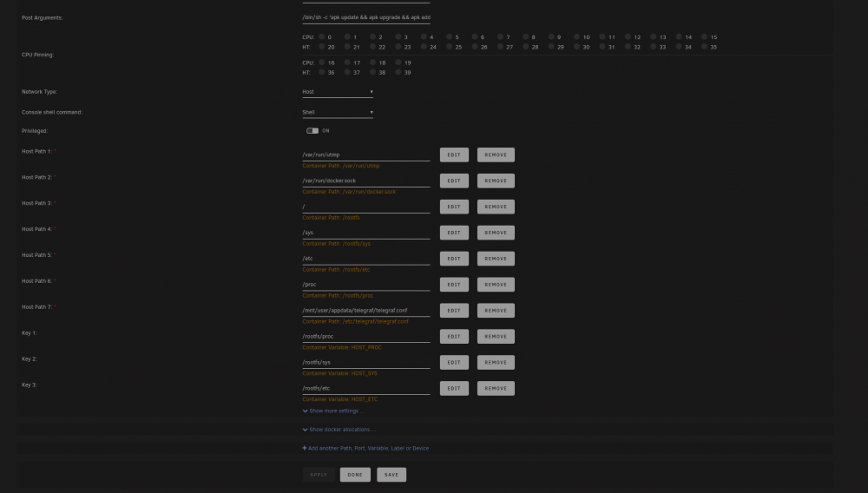The height and width of the screenshot is (493, 868).
Task: Open Console shell command dropdown
Action: [x=338, y=112]
